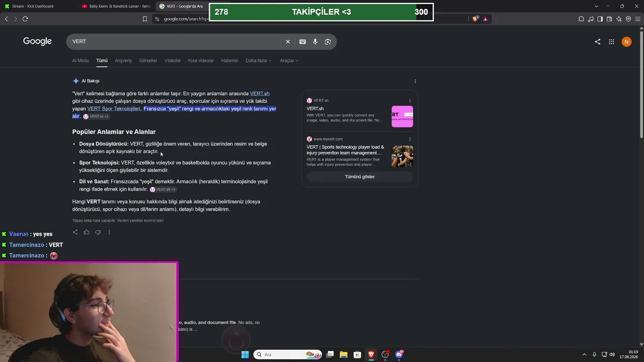Open Task View on the taskbar
Viewport: 644px width, 362px height.
coord(330,354)
